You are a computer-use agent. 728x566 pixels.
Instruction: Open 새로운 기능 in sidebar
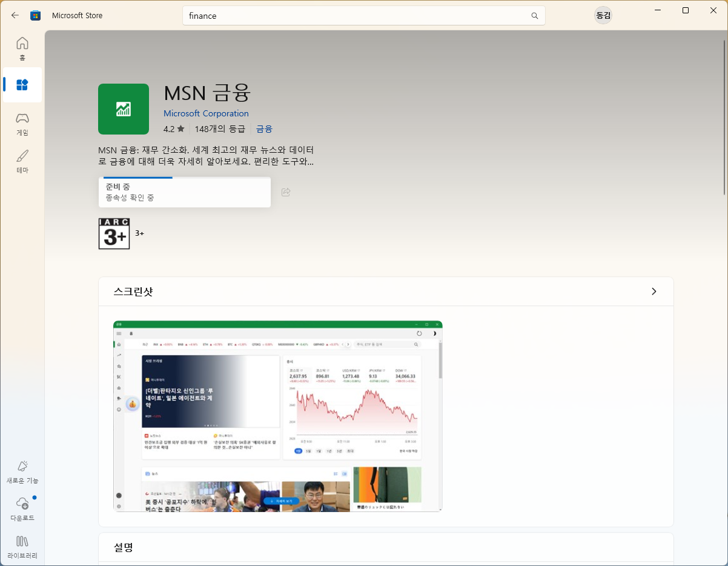(22, 472)
